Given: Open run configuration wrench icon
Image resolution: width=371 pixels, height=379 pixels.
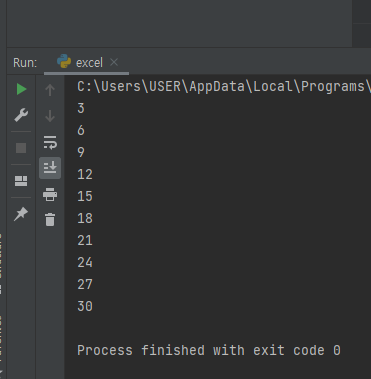Looking at the screenshot, I should (21, 115).
